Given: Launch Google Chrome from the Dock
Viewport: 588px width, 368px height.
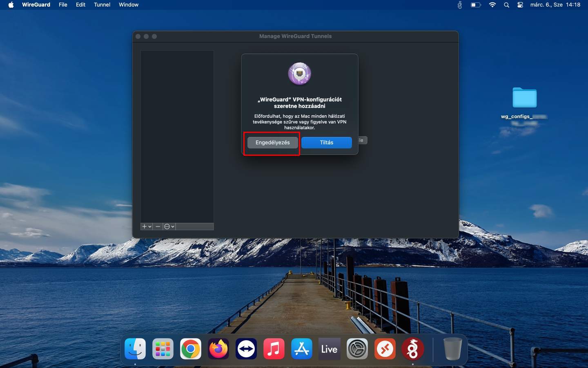Looking at the screenshot, I should coord(191,349).
